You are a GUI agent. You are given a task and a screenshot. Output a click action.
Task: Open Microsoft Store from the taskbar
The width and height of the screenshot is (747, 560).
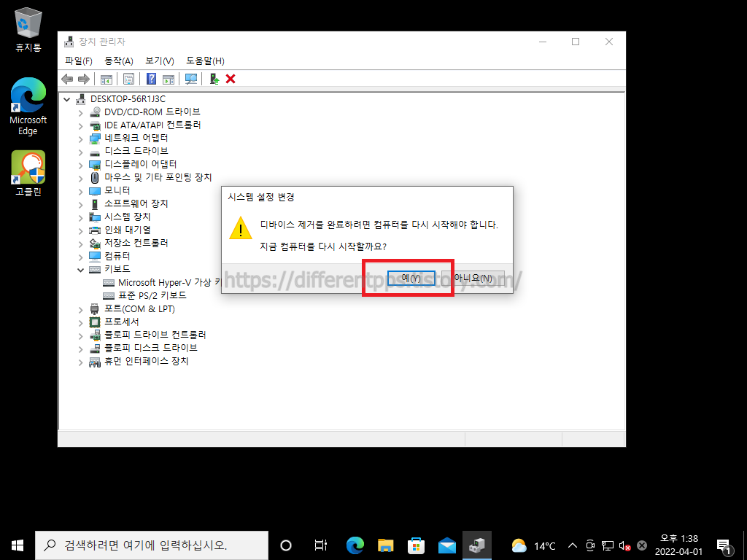pyautogui.click(x=416, y=545)
